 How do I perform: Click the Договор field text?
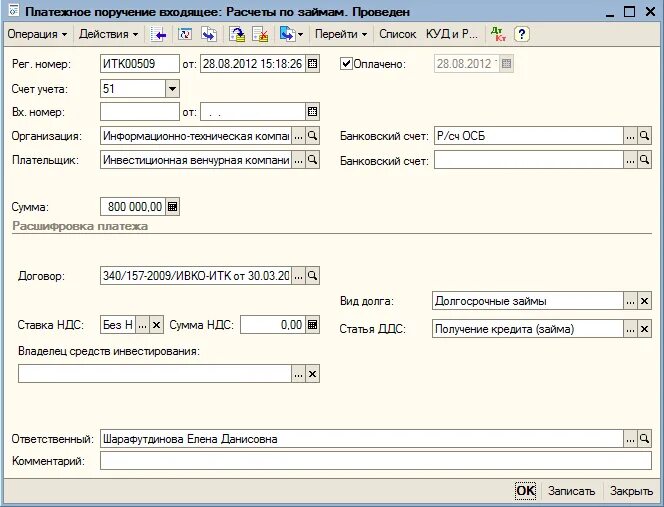point(196,276)
